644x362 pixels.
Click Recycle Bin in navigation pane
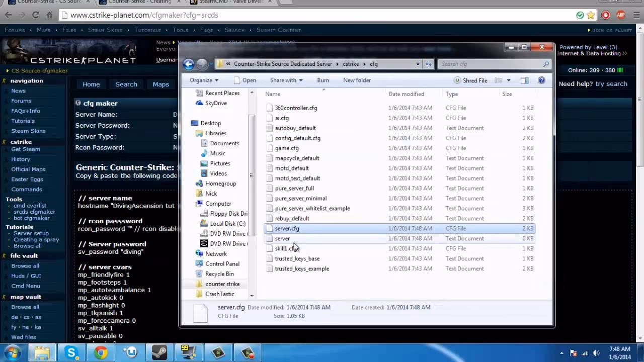219,274
